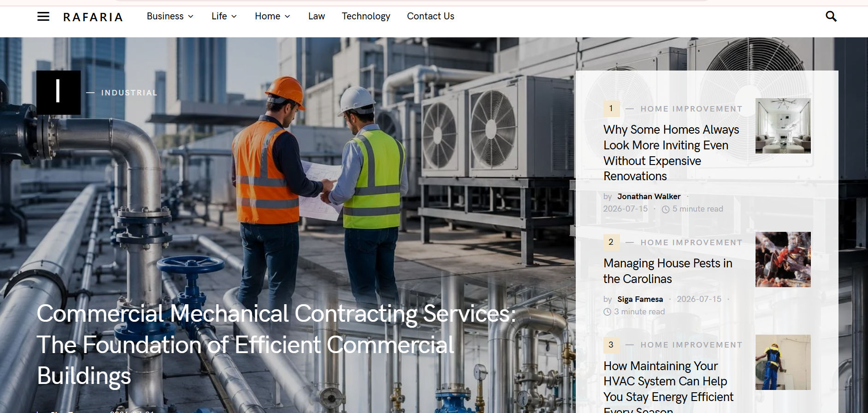Open 'Managing House Pests in the Carolinas' article
The height and width of the screenshot is (413, 868).
pyautogui.click(x=667, y=271)
